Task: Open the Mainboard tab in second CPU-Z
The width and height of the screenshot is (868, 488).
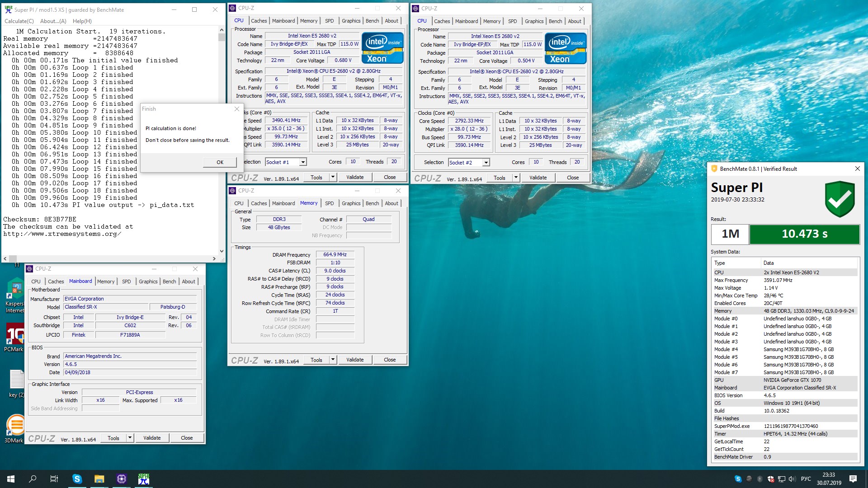Action: coord(467,21)
